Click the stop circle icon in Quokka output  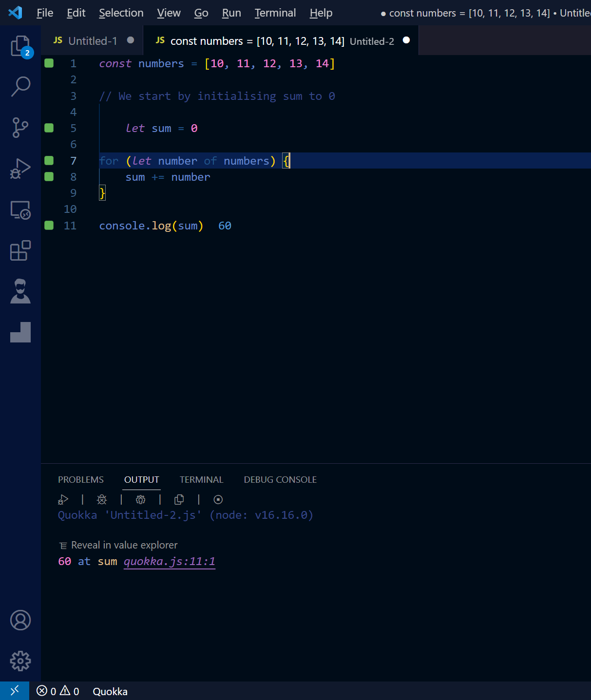click(x=218, y=499)
